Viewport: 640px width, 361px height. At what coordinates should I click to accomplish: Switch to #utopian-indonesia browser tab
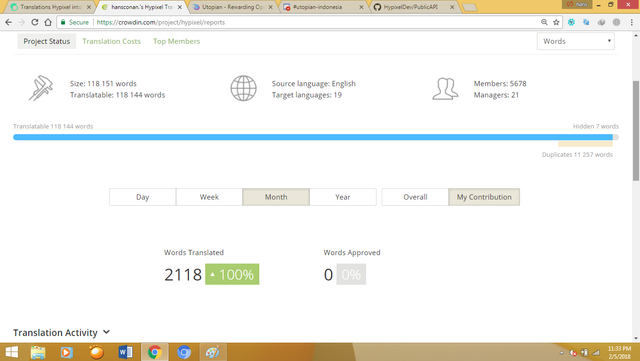(323, 7)
